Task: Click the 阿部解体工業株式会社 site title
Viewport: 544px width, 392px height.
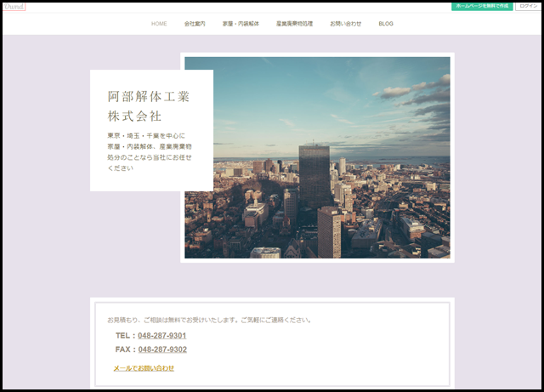Action: [x=149, y=105]
